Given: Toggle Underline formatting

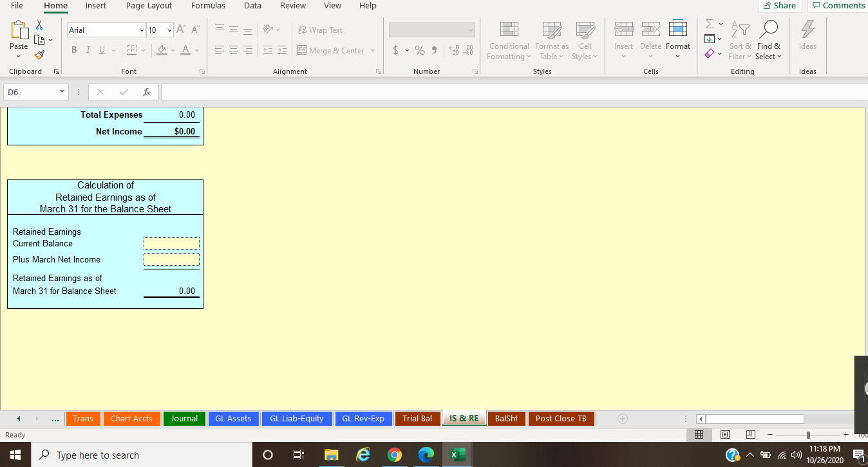Looking at the screenshot, I should (x=101, y=50).
